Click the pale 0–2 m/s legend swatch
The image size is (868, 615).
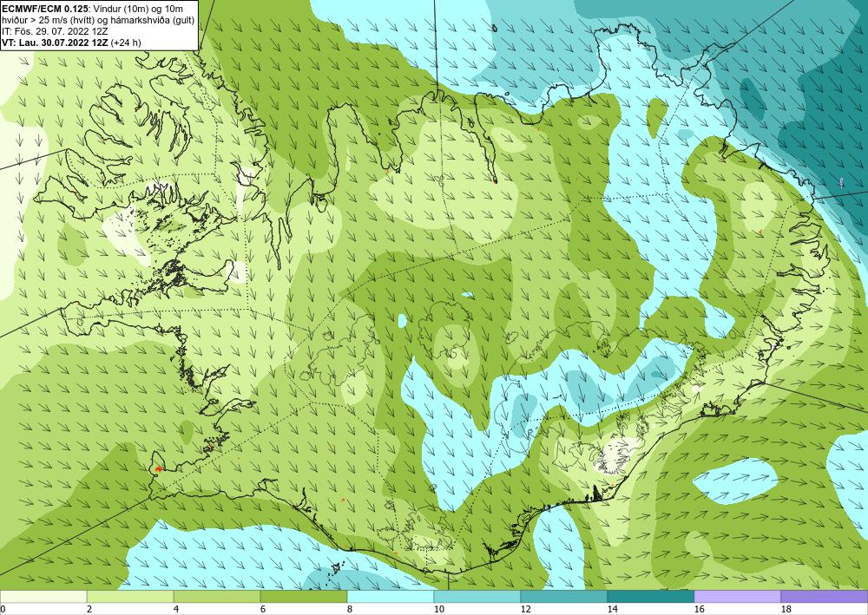click(43, 596)
